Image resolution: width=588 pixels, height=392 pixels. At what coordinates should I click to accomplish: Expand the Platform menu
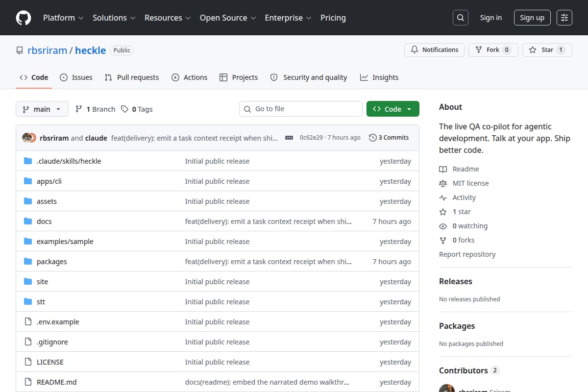[63, 18]
